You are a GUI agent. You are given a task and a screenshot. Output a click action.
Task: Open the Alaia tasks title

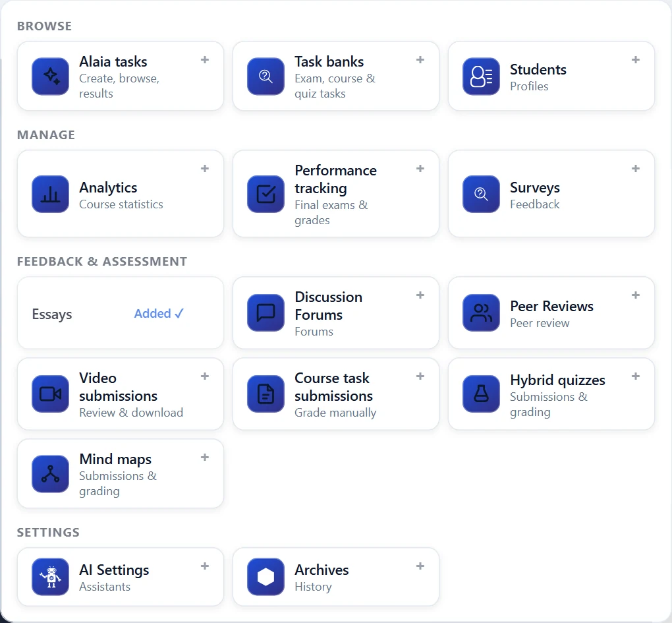tap(113, 62)
